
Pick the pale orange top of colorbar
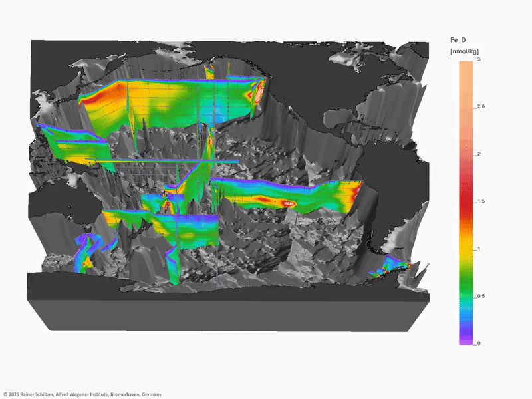click(x=465, y=66)
